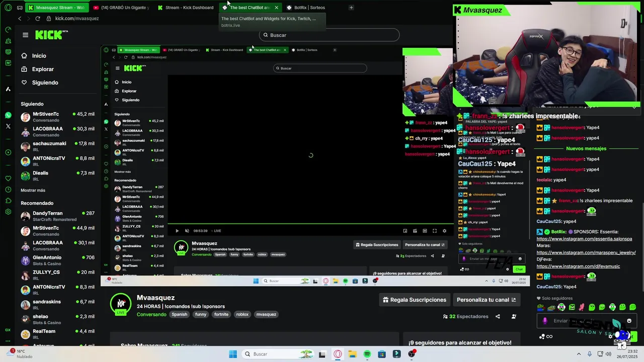Image resolution: width=644 pixels, height=362 pixels.
Task: Open a new browser tab
Action: 351,8
